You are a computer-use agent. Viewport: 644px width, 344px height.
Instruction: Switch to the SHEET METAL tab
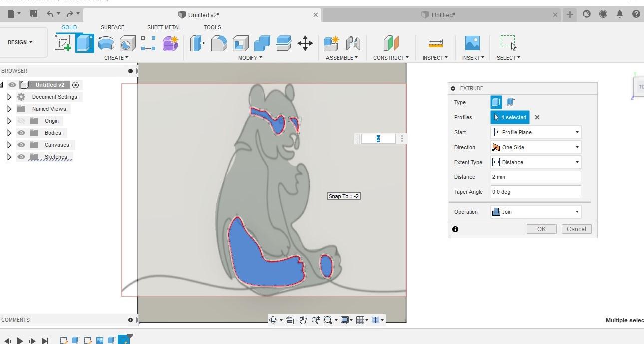[x=164, y=27]
